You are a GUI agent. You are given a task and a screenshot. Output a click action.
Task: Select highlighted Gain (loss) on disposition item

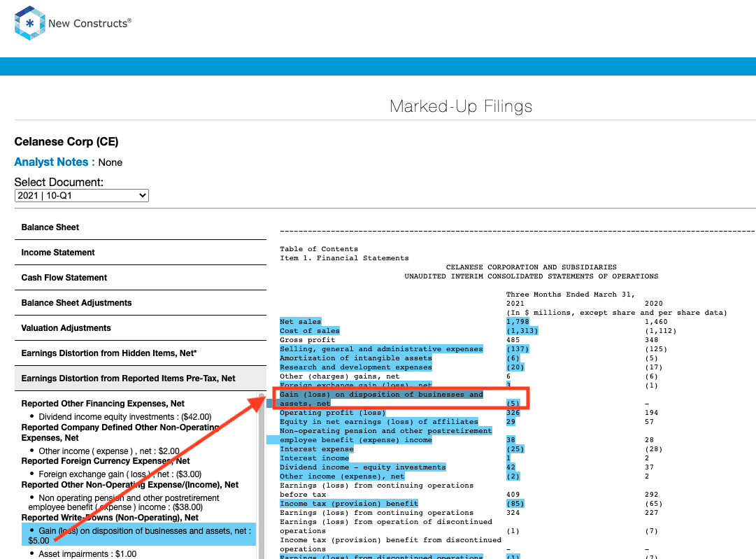[139, 535]
